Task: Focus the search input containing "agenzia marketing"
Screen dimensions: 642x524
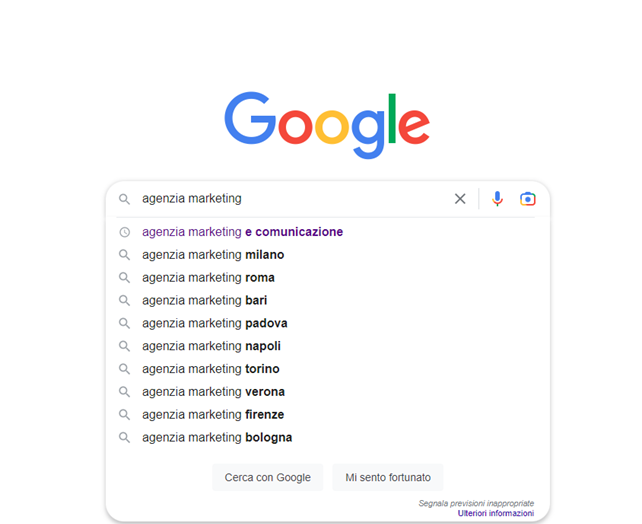Action: (x=290, y=199)
